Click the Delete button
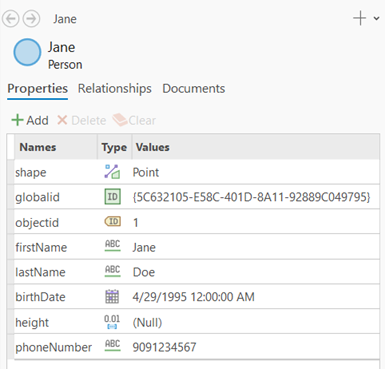This screenshot has height=369, width=385. pos(81,120)
